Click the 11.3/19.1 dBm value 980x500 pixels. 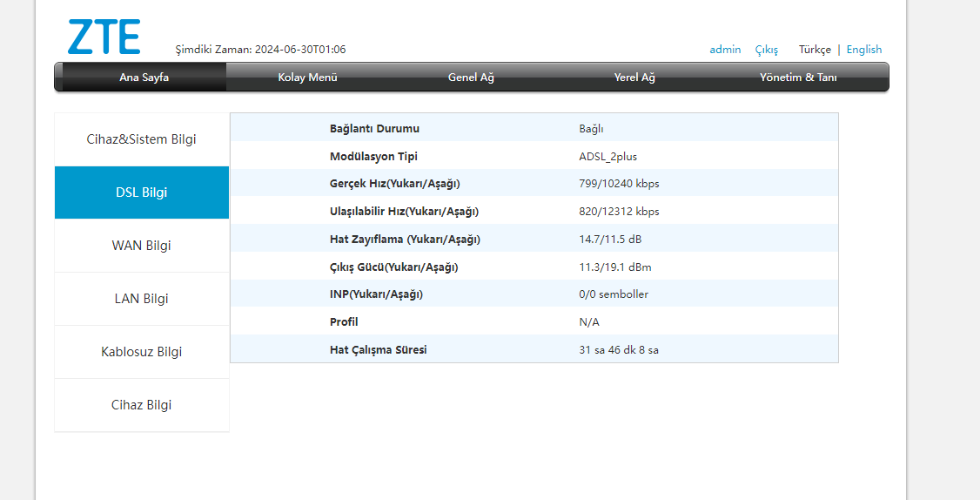[615, 267]
